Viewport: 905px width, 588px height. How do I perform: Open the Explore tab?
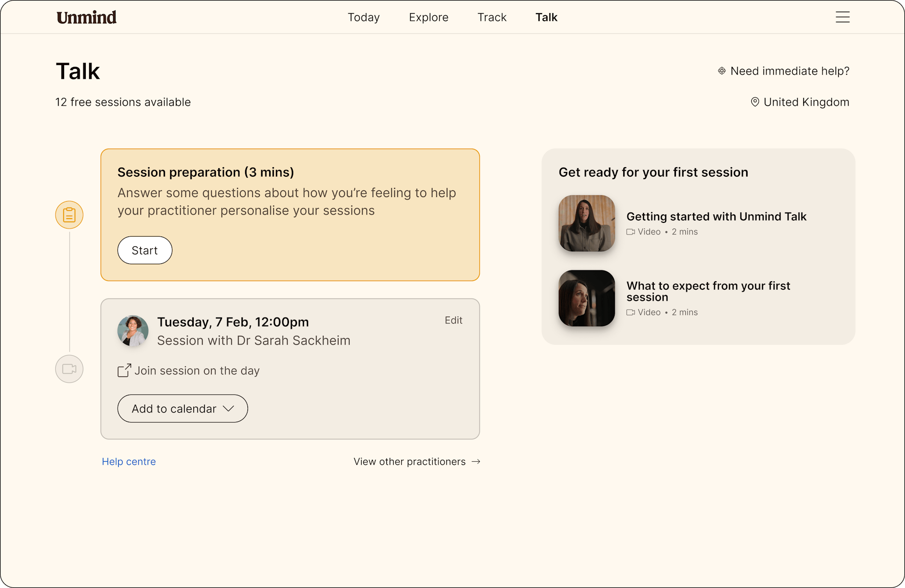(428, 17)
